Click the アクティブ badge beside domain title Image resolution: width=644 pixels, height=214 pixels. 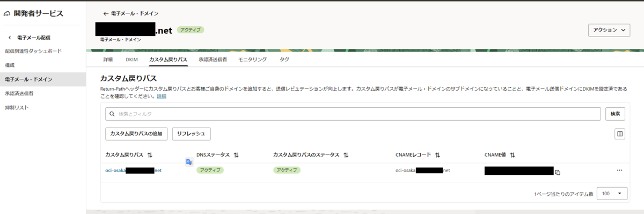(x=191, y=30)
